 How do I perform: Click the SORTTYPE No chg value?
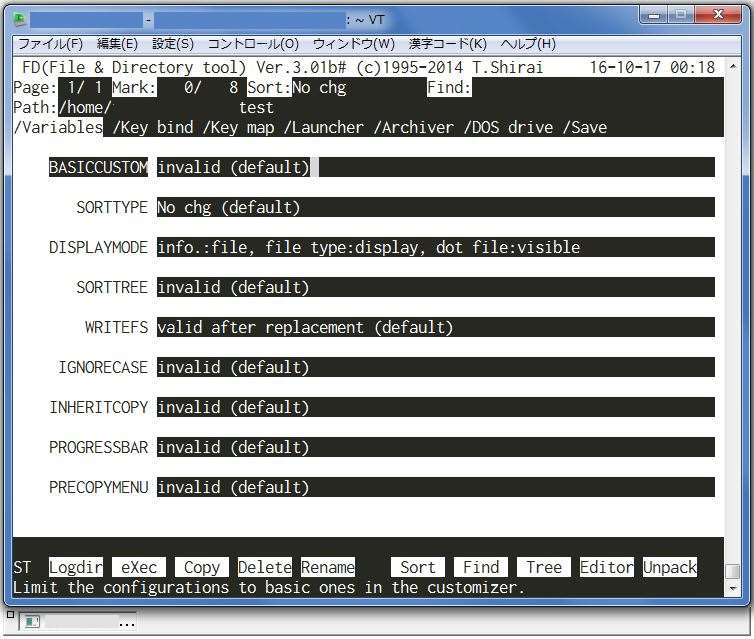(x=436, y=207)
